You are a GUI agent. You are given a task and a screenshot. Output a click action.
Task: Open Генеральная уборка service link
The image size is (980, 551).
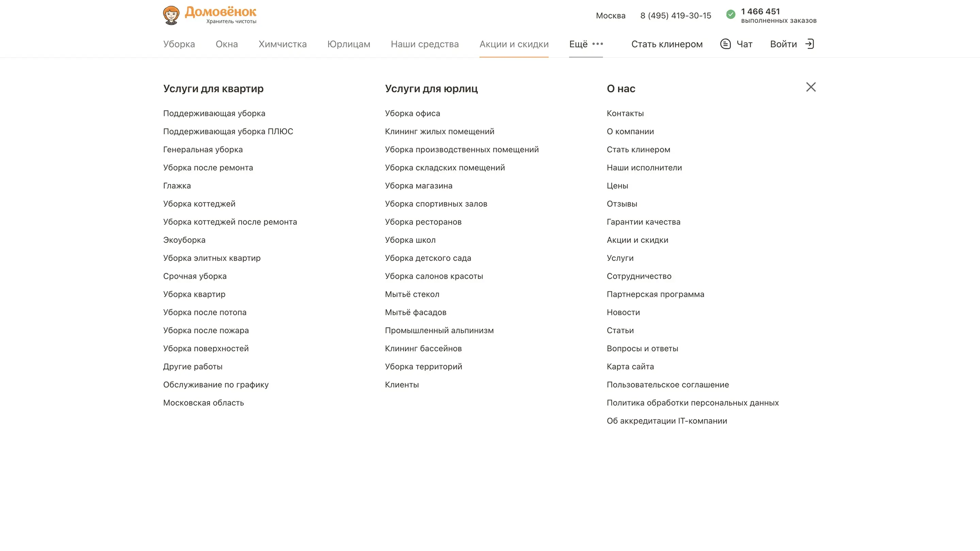203,149
